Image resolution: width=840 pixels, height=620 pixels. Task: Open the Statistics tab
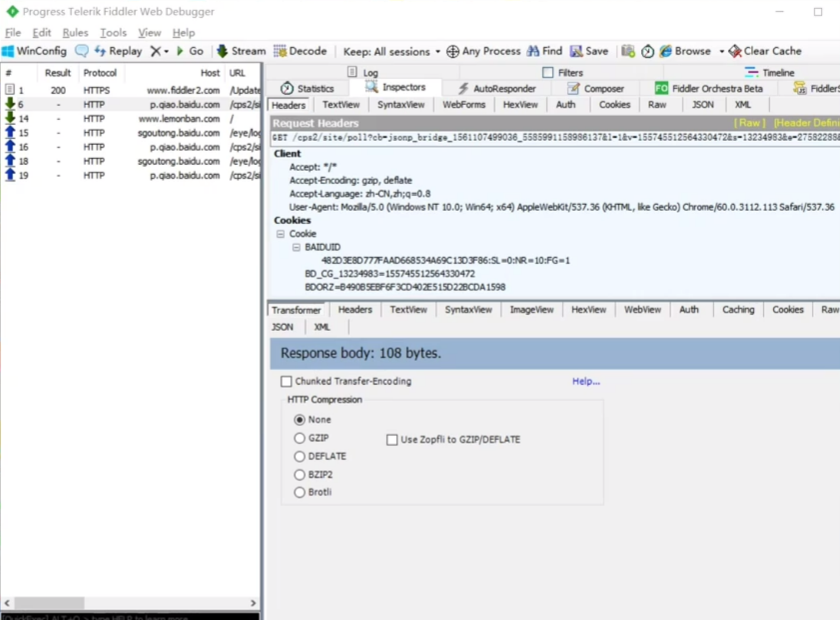pyautogui.click(x=307, y=88)
